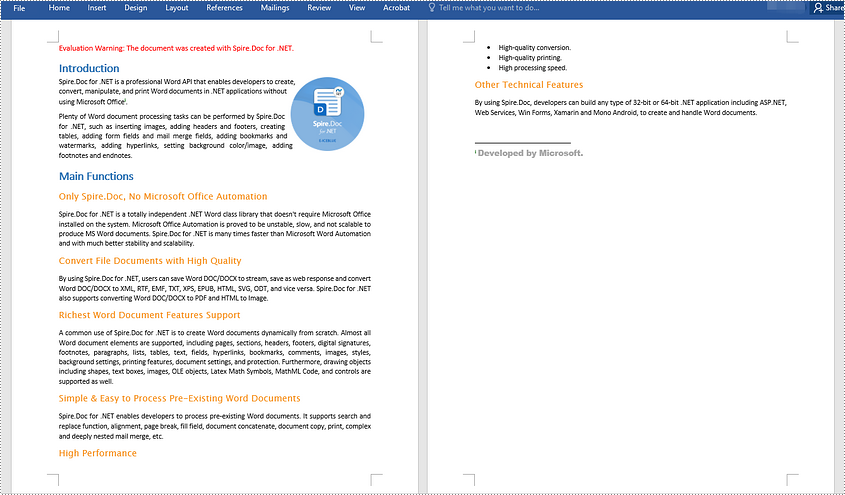Open the File tab

(19, 8)
